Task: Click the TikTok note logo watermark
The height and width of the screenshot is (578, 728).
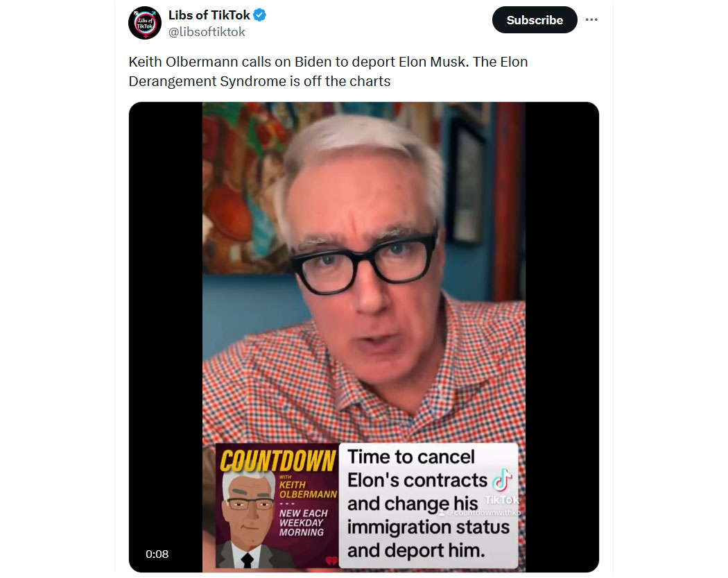Action: pyautogui.click(x=502, y=480)
